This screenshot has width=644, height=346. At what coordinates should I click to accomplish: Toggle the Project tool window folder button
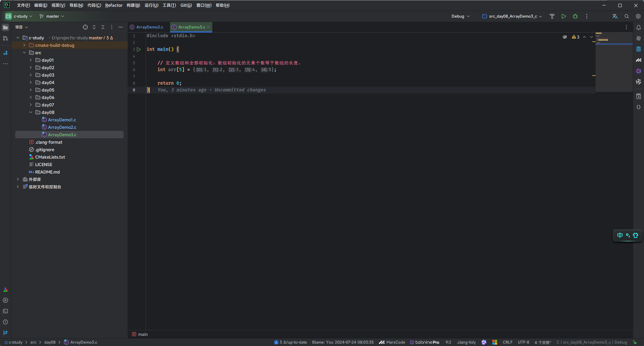click(5, 27)
